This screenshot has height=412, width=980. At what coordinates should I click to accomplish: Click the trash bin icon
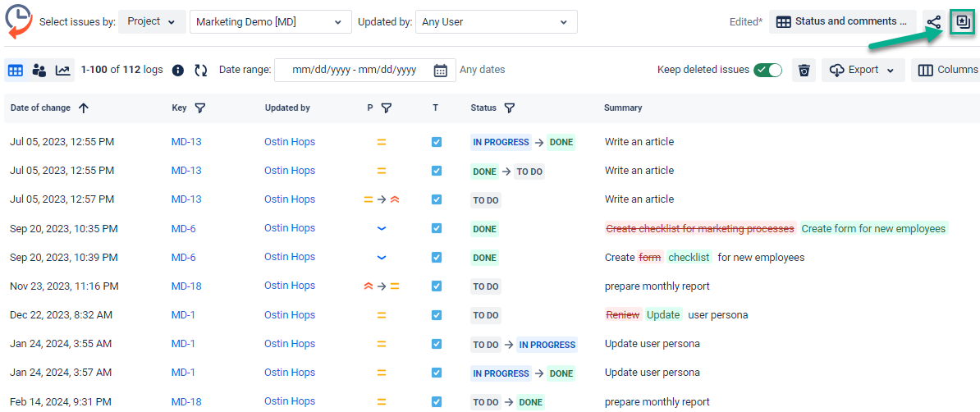tap(804, 71)
